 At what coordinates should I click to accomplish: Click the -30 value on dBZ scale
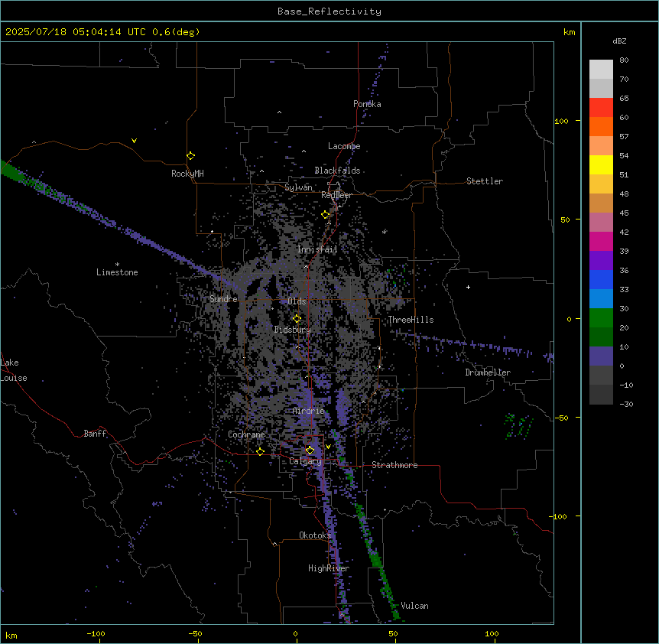[x=626, y=404]
